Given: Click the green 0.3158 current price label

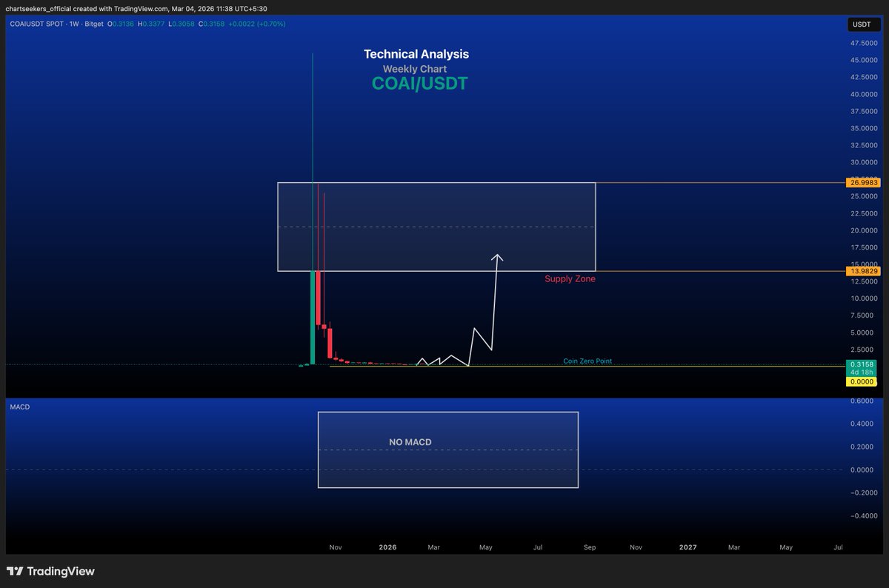Looking at the screenshot, I should pos(862,365).
